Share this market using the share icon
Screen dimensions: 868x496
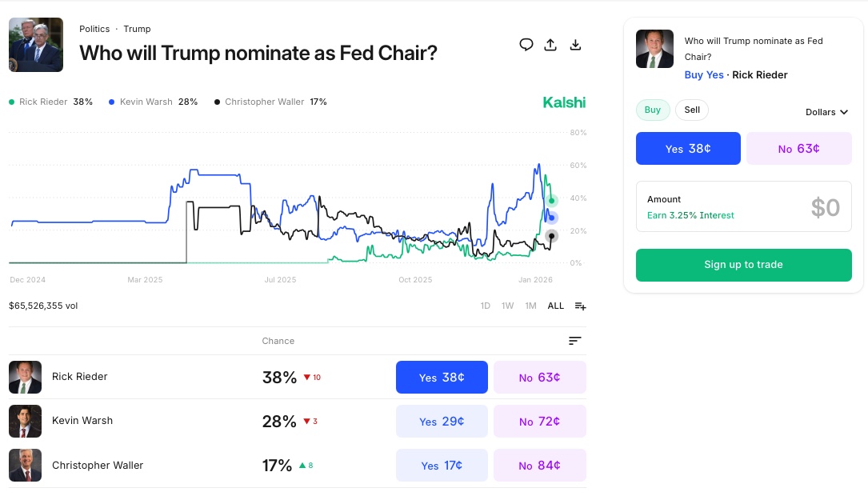pyautogui.click(x=550, y=45)
